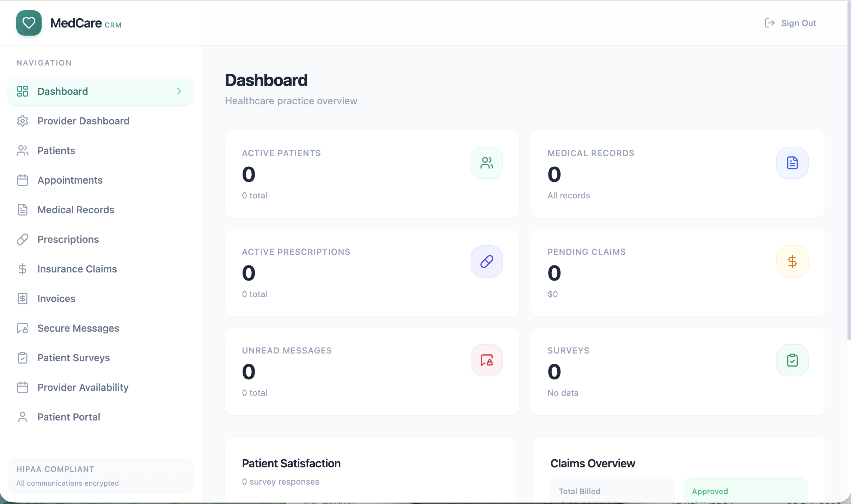
Task: Click the Medical Records document icon in sidebar
Action: coord(23,210)
